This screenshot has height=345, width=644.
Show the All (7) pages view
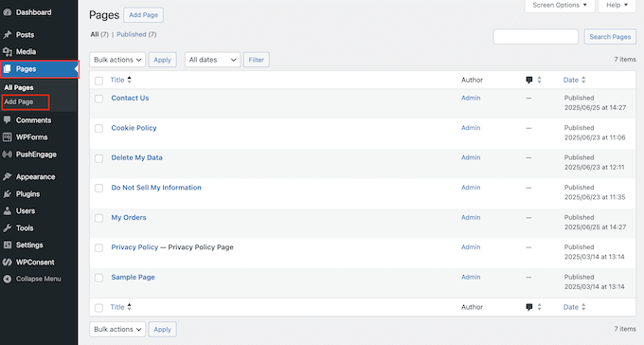[x=99, y=34]
